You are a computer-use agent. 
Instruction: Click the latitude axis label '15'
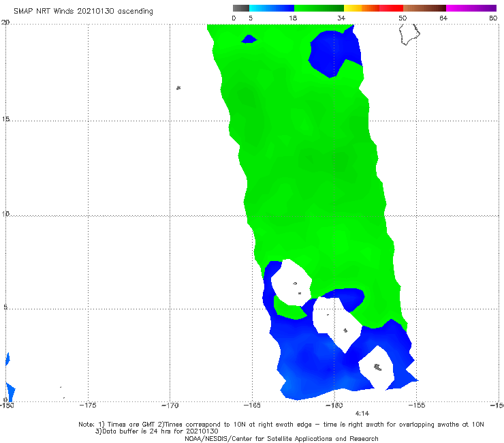point(5,119)
